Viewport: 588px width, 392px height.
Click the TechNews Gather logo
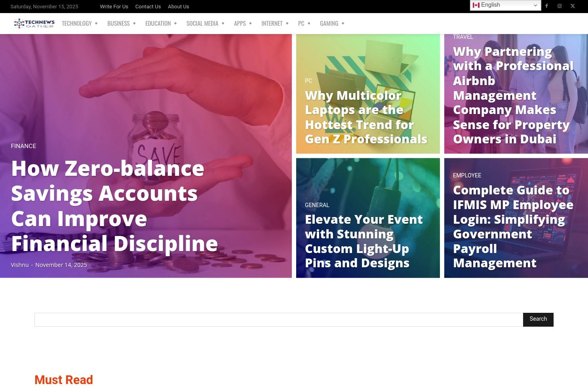(34, 23)
